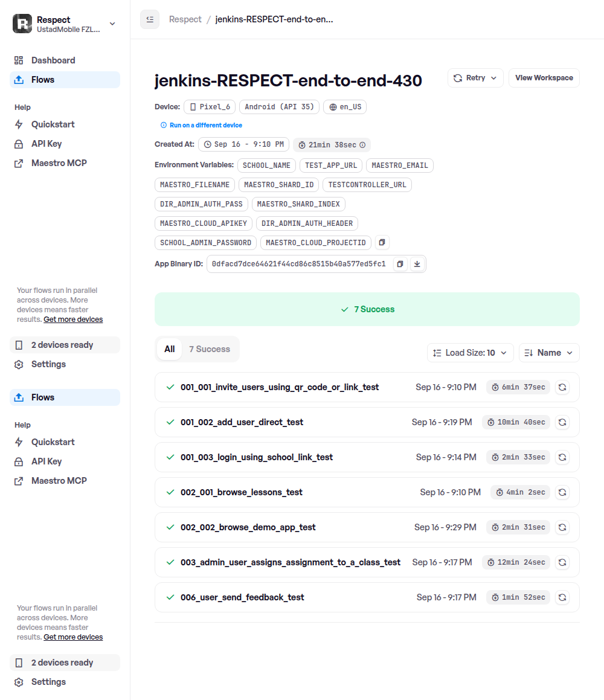Click the View Workspace button
Screen dimensions: 604x700
[x=544, y=78]
